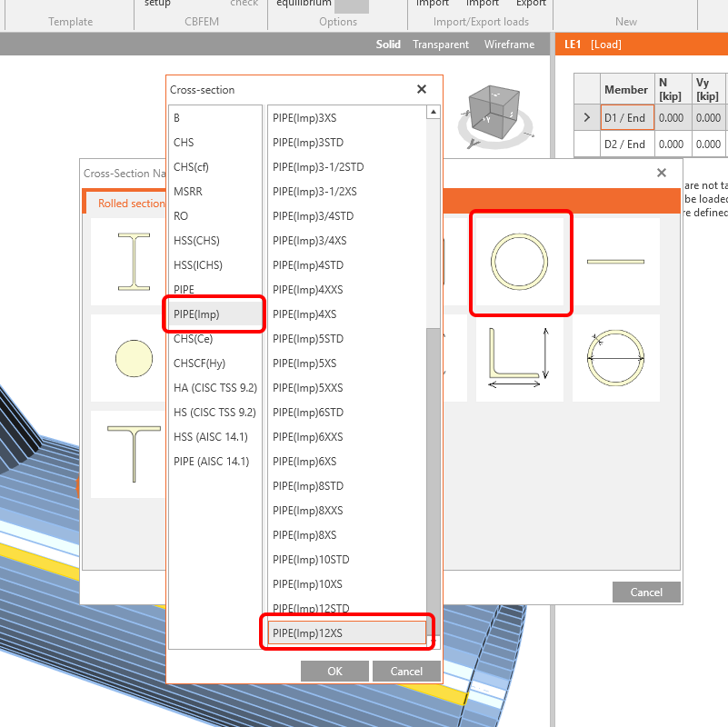
Task: Select the T-section profile icon
Action: click(134, 454)
